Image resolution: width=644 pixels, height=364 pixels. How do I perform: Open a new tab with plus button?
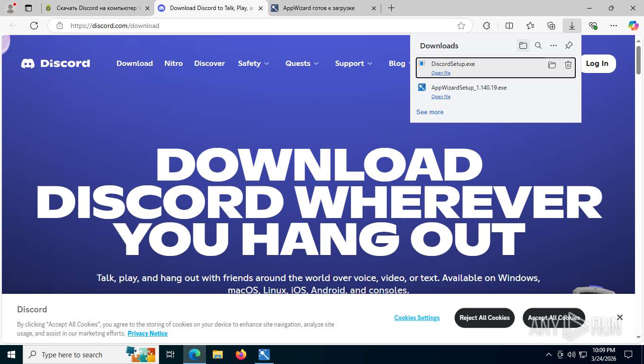point(391,8)
